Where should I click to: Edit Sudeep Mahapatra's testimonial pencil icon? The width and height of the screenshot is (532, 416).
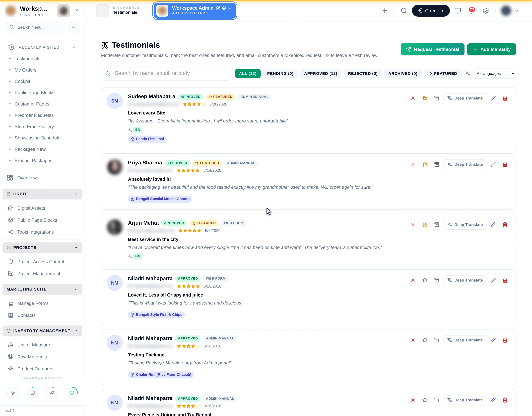pos(493,98)
